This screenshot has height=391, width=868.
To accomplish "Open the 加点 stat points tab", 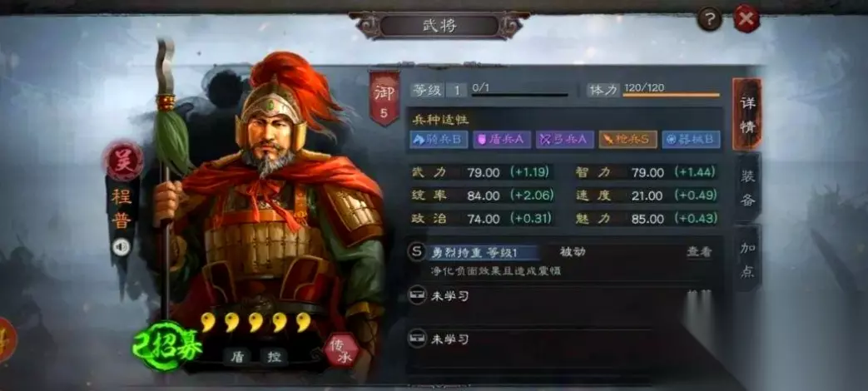I will (747, 259).
